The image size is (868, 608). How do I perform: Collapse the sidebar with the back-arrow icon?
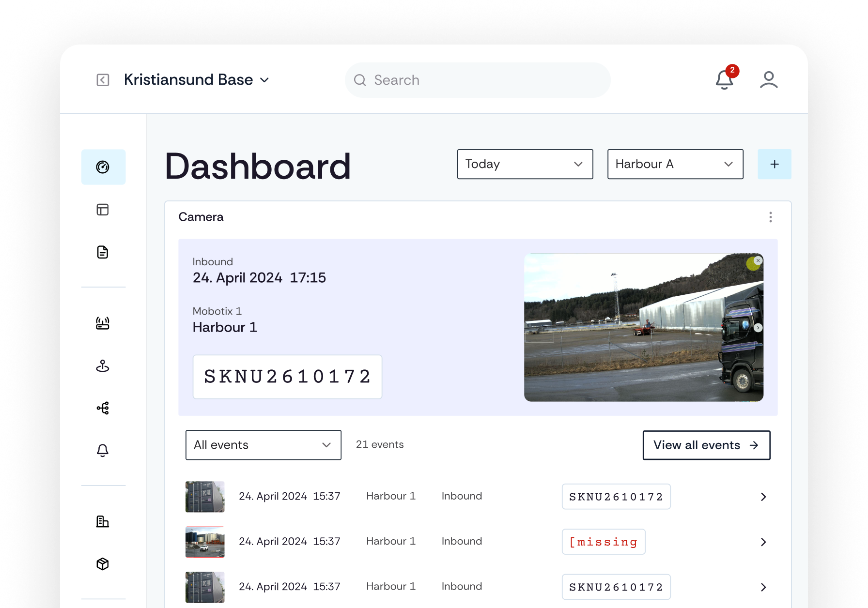point(103,80)
